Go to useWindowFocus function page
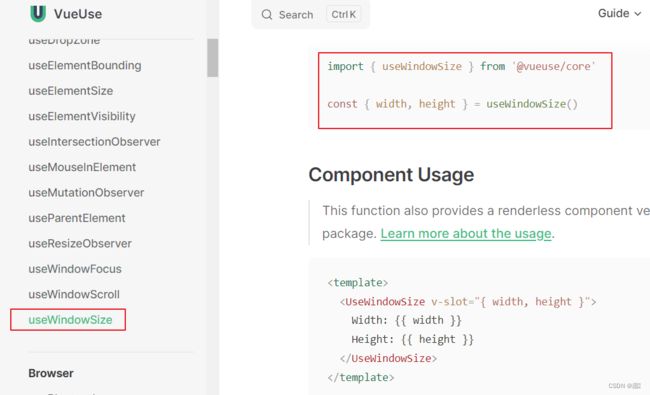 (75, 269)
